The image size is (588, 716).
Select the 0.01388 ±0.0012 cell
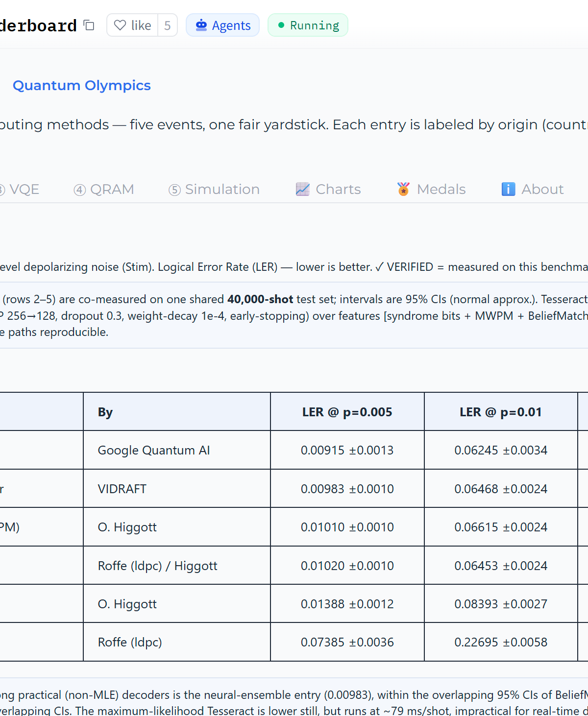pyautogui.click(x=347, y=604)
